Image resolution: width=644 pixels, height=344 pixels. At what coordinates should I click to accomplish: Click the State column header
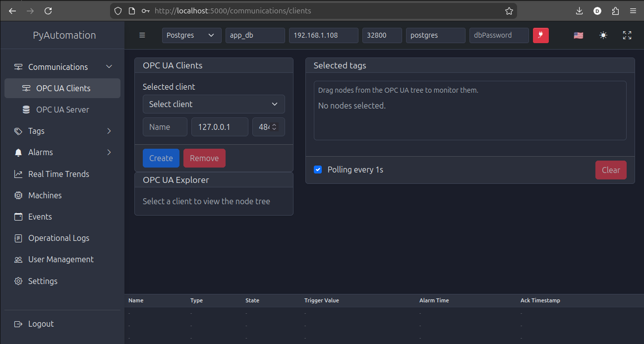[252, 300]
